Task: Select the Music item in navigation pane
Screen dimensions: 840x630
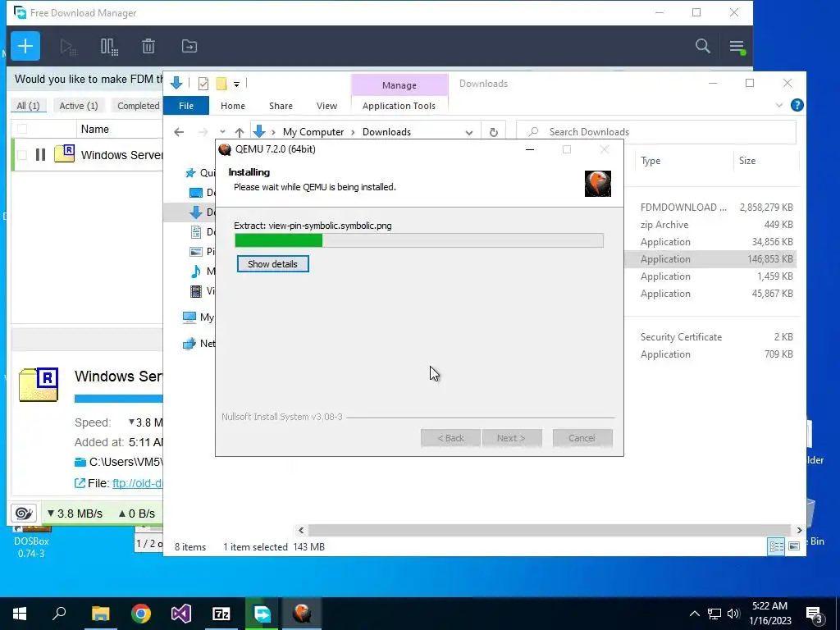Action: coord(202,271)
